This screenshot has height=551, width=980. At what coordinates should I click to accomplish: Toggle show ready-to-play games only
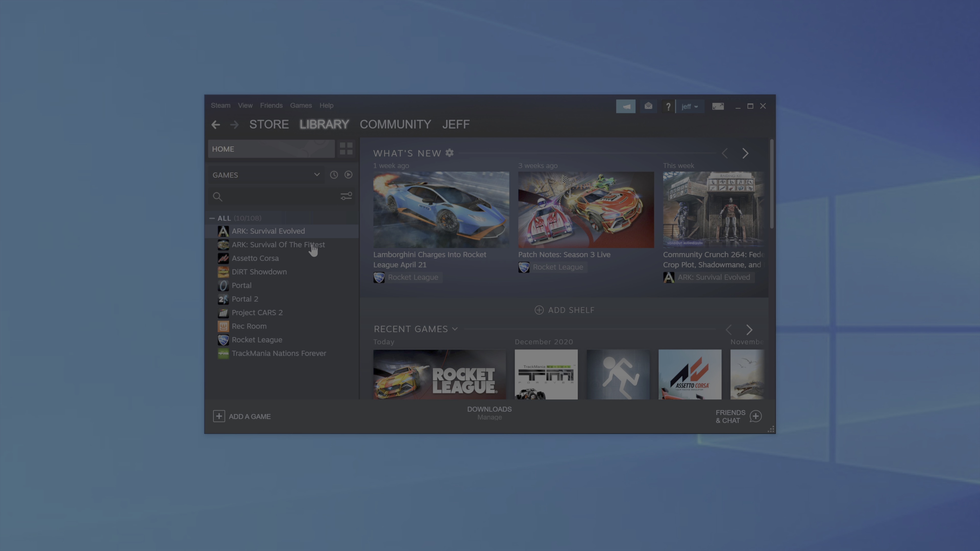[x=348, y=175]
